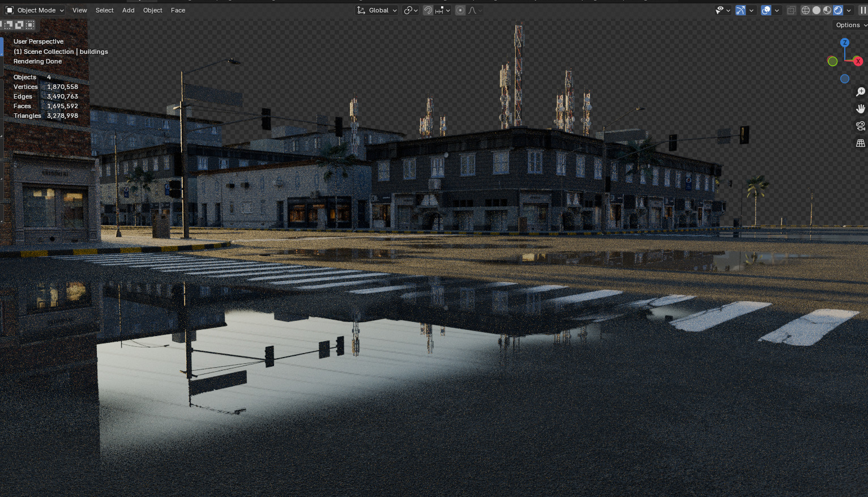
Task: Click the Faces count '1,695,592'
Action: [62, 106]
